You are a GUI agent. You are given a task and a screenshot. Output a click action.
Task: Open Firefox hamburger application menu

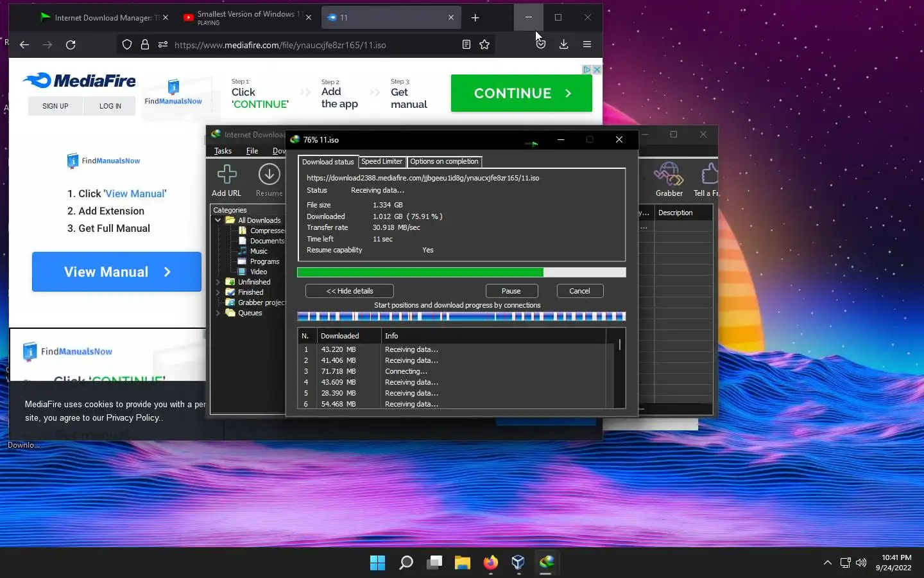[586, 44]
